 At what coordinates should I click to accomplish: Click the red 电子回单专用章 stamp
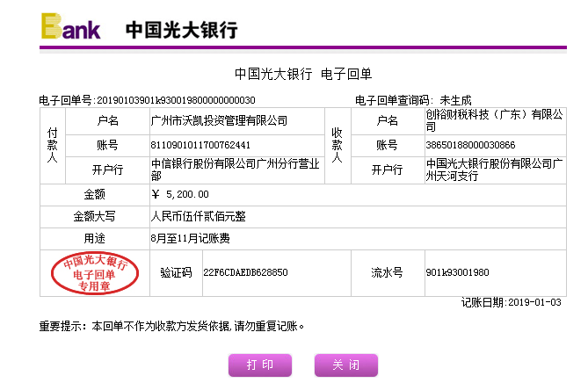pos(95,273)
